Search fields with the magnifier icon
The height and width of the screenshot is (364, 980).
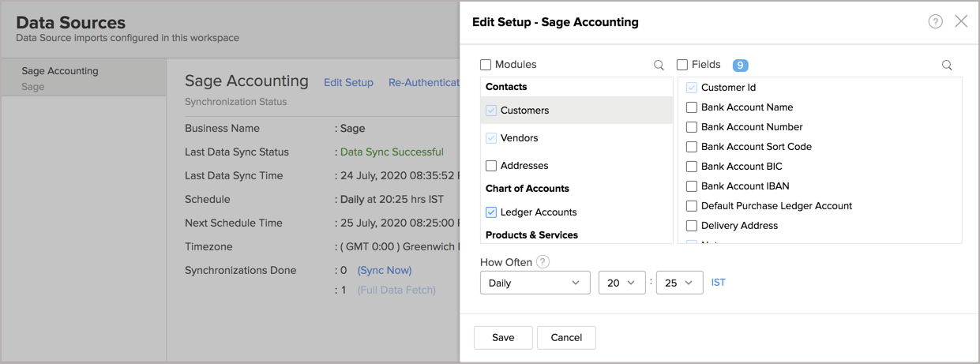tap(947, 66)
